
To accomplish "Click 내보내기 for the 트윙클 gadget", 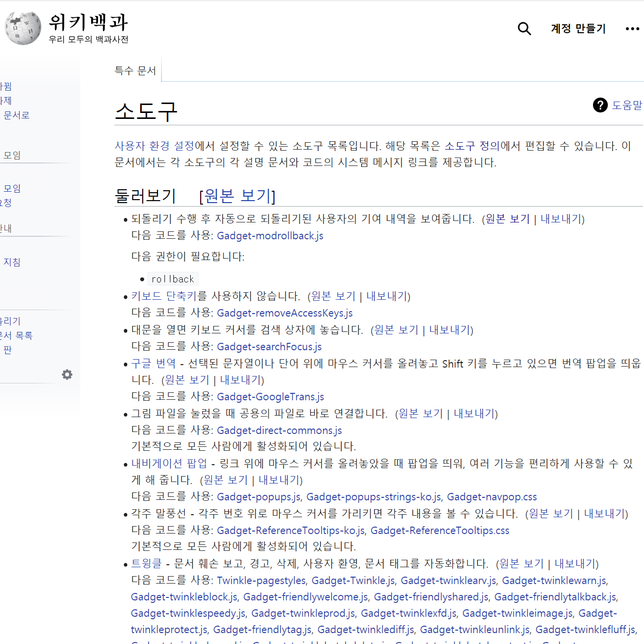I will click(x=575, y=564).
